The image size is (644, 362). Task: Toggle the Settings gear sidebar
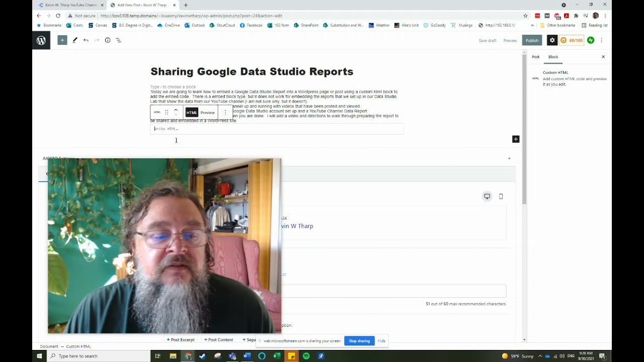[552, 40]
